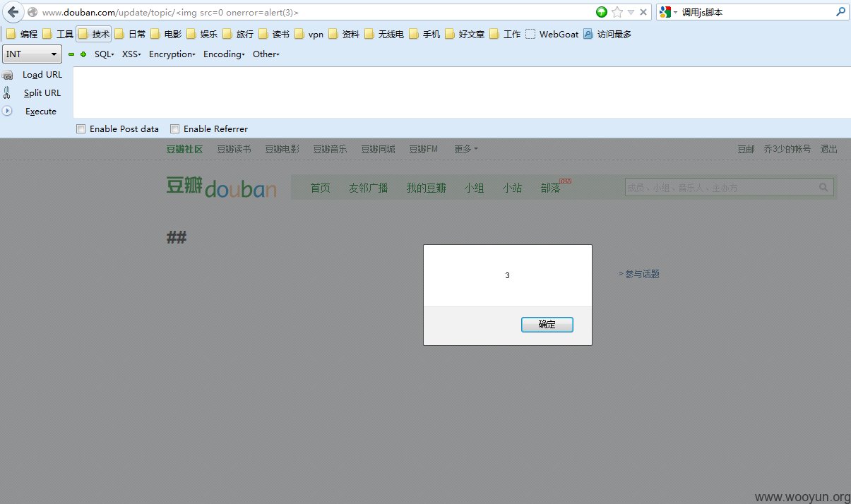This screenshot has height=504, width=851.
Task: Open the Encryption menu in HackBar
Action: (x=172, y=54)
